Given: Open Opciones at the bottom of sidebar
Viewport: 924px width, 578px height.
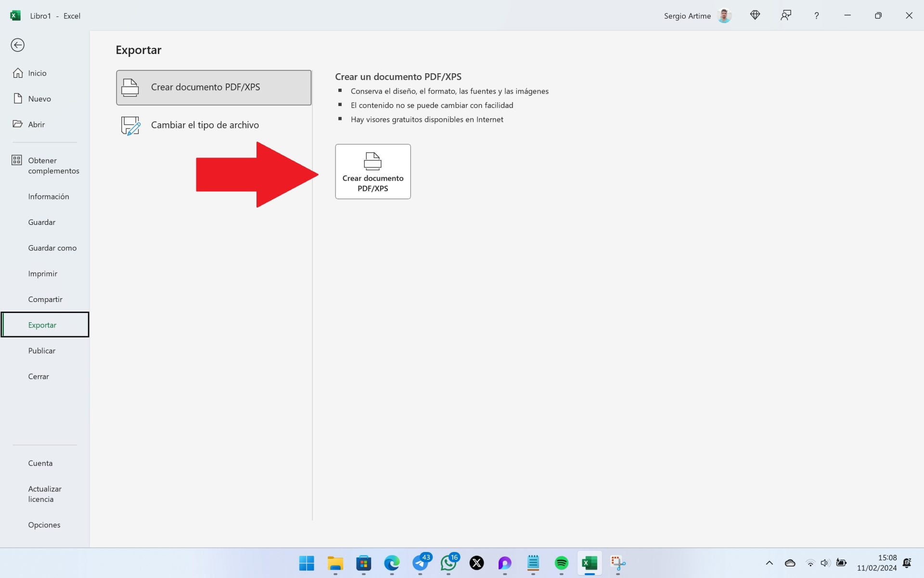Looking at the screenshot, I should (x=44, y=525).
